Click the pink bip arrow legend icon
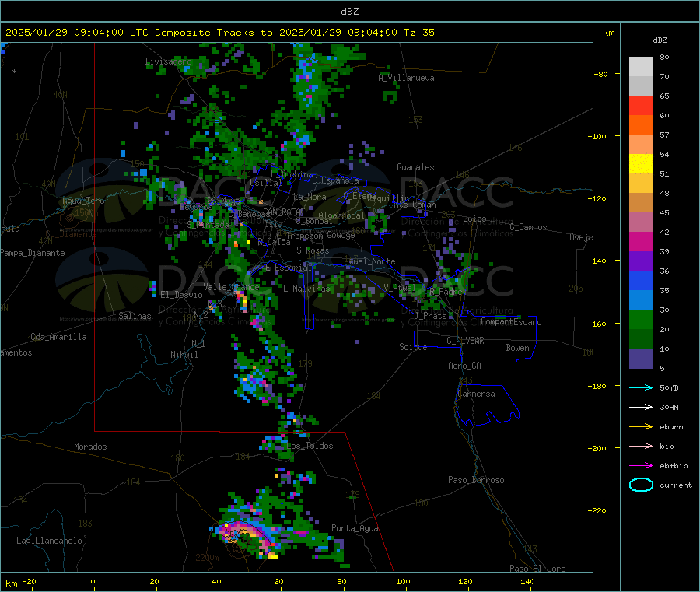 pyautogui.click(x=641, y=446)
